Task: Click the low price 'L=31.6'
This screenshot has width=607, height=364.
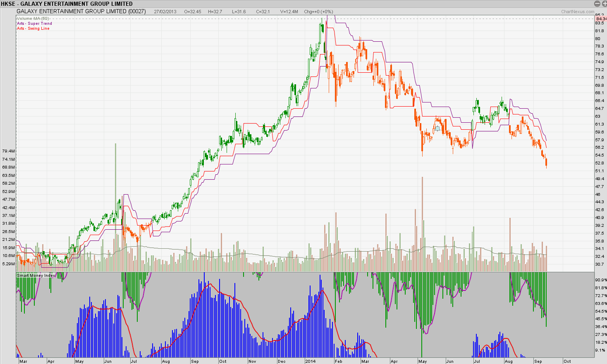Action: (x=239, y=12)
